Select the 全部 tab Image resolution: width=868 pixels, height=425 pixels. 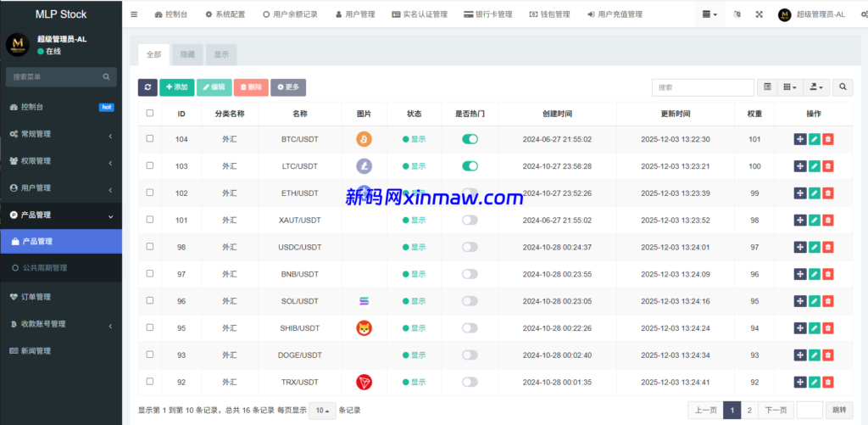[153, 55]
